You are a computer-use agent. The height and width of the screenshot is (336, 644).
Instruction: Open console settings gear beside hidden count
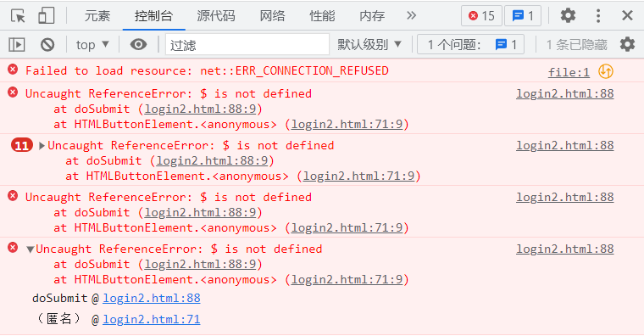pyautogui.click(x=627, y=44)
